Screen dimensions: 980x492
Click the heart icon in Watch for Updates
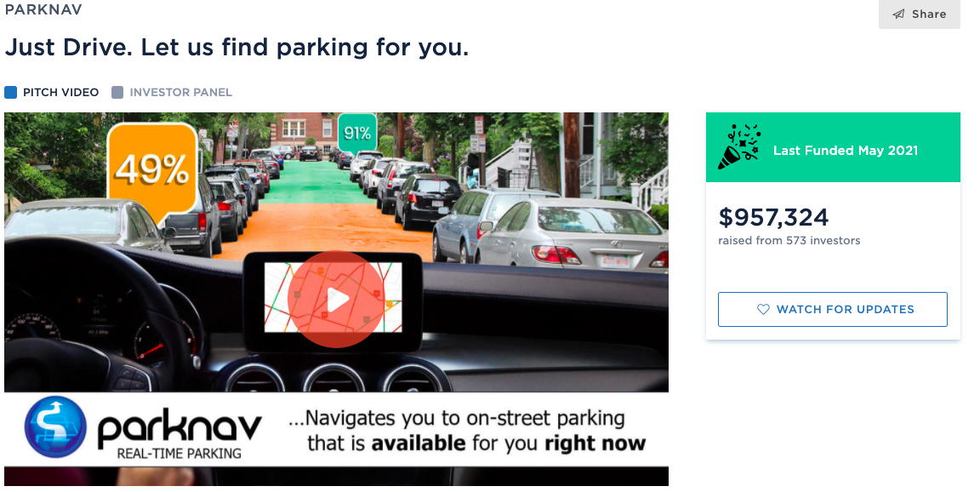pos(763,309)
